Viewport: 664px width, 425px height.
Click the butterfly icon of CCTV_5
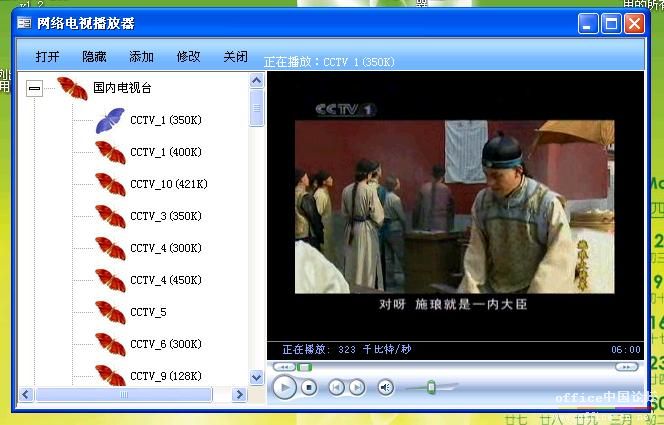(111, 312)
